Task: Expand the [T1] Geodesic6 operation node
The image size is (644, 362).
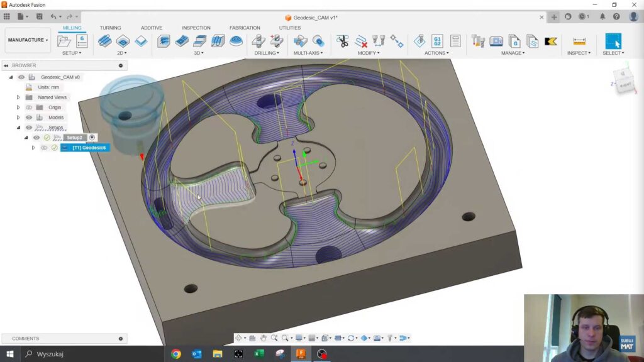Action: coord(33,148)
